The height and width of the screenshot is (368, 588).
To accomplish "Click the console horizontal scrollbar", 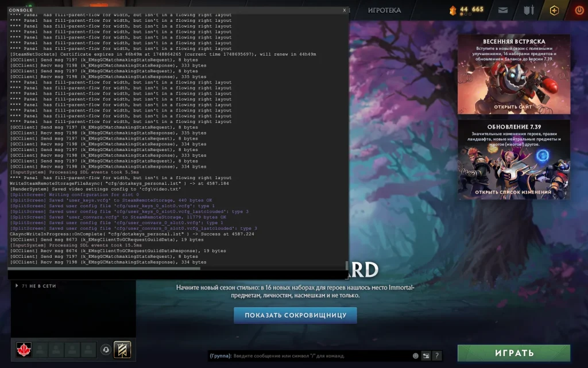I will 105,268.
